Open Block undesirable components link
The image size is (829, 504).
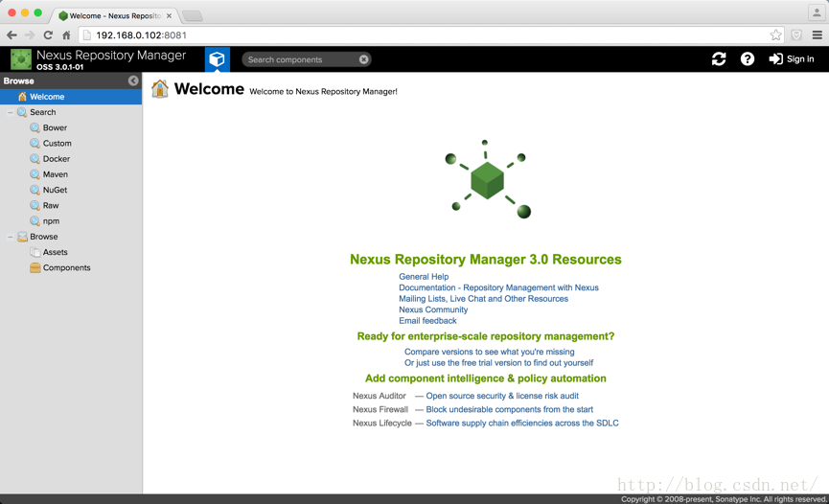[510, 409]
